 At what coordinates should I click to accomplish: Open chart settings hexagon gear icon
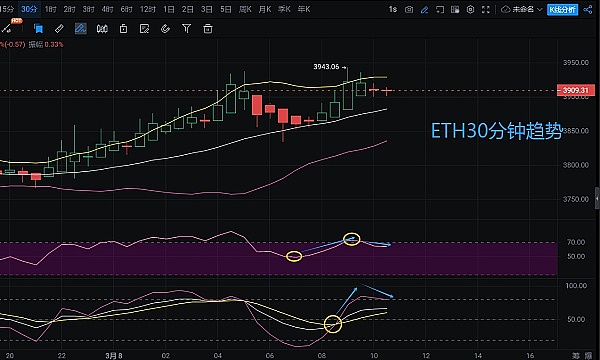pyautogui.click(x=470, y=10)
